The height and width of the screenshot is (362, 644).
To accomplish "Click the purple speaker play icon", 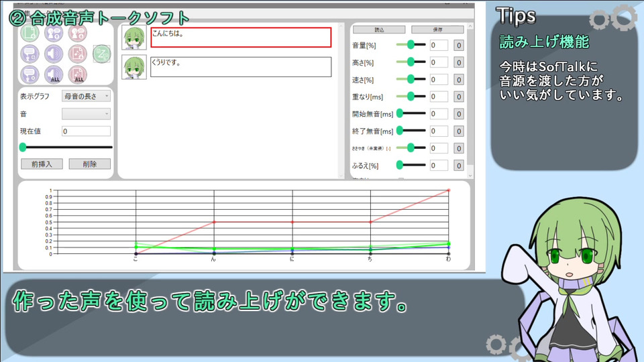I will 54,54.
